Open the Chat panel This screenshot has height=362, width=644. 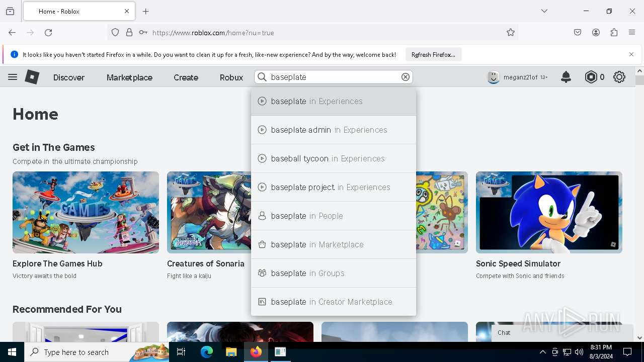tap(562, 333)
